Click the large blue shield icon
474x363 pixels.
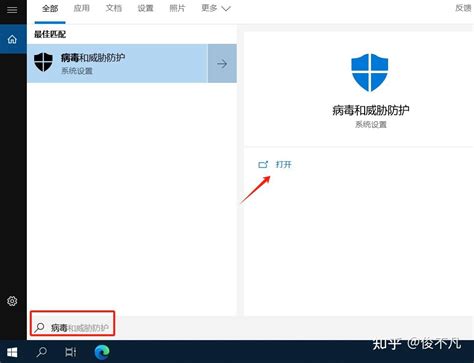(x=370, y=73)
